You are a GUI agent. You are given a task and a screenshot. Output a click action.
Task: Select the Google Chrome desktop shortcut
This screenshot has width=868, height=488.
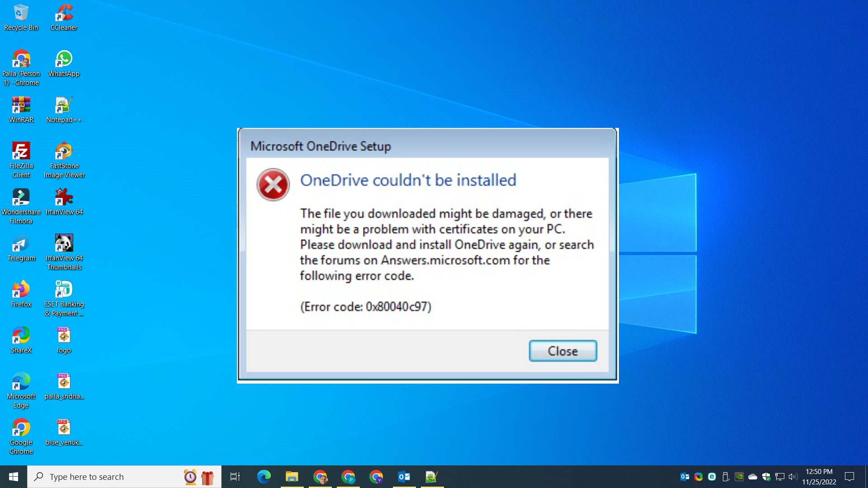21,437
